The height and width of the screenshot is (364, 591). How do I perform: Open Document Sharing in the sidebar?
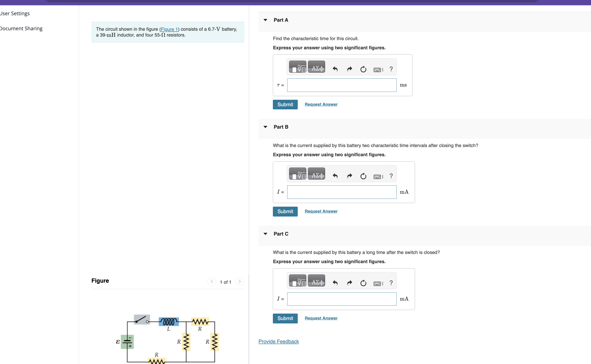pos(21,28)
